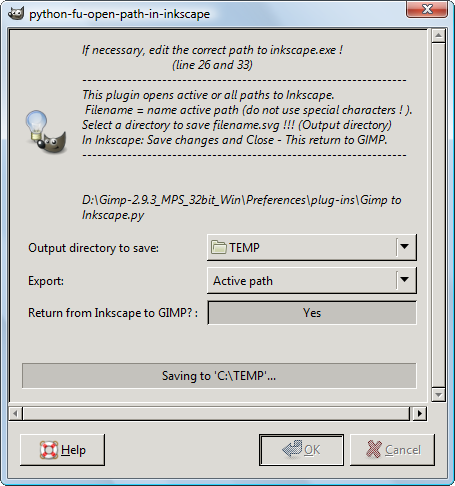Image resolution: width=455 pixels, height=486 pixels.
Task: Click the Cancel button
Action: coord(392,450)
